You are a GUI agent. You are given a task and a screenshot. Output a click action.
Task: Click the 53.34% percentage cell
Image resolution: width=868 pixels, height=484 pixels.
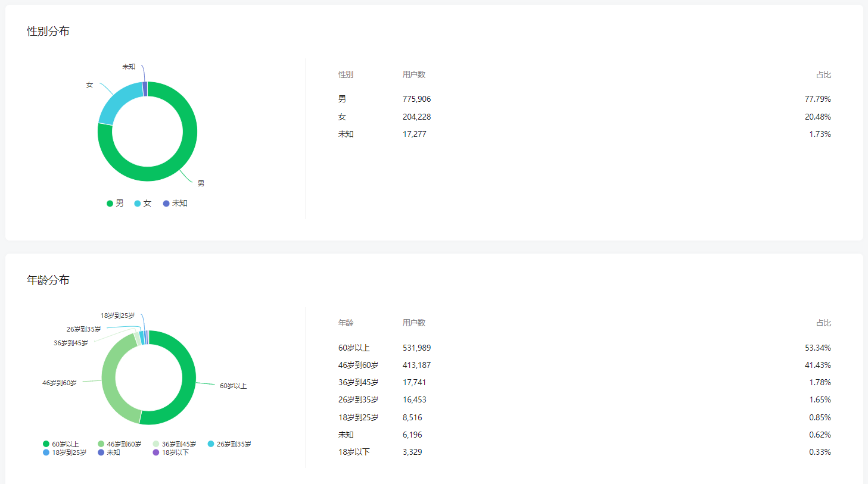click(818, 348)
